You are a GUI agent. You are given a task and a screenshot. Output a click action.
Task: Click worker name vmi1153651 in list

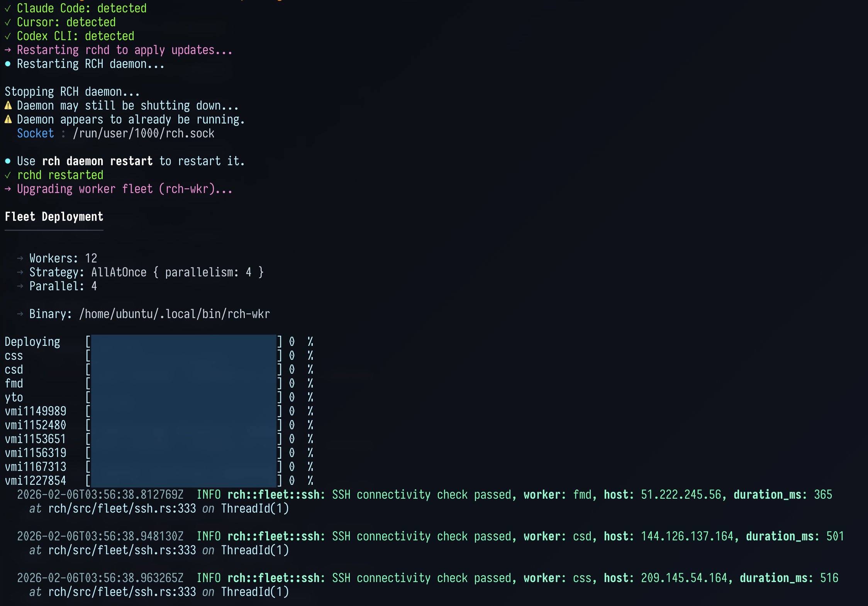36,439
